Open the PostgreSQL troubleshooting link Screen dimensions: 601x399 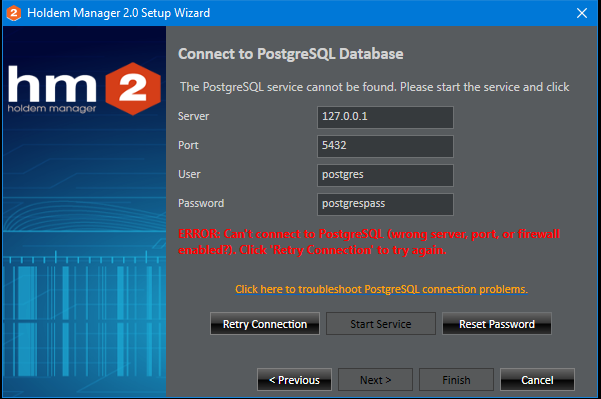coord(381,289)
